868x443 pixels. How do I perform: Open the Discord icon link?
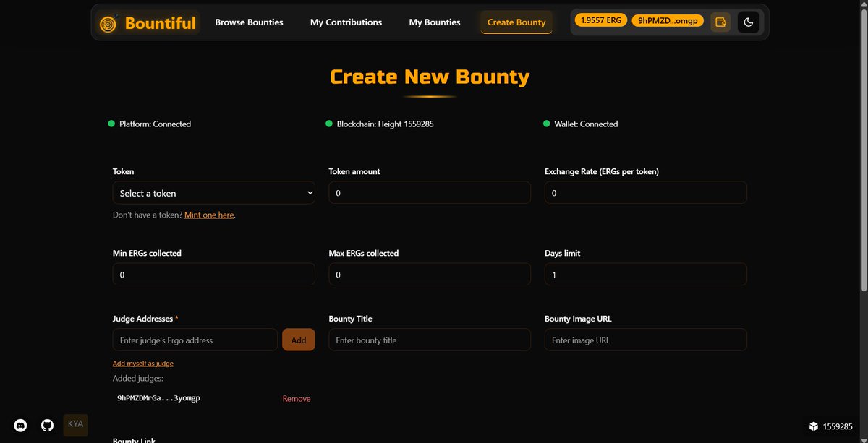point(21,426)
